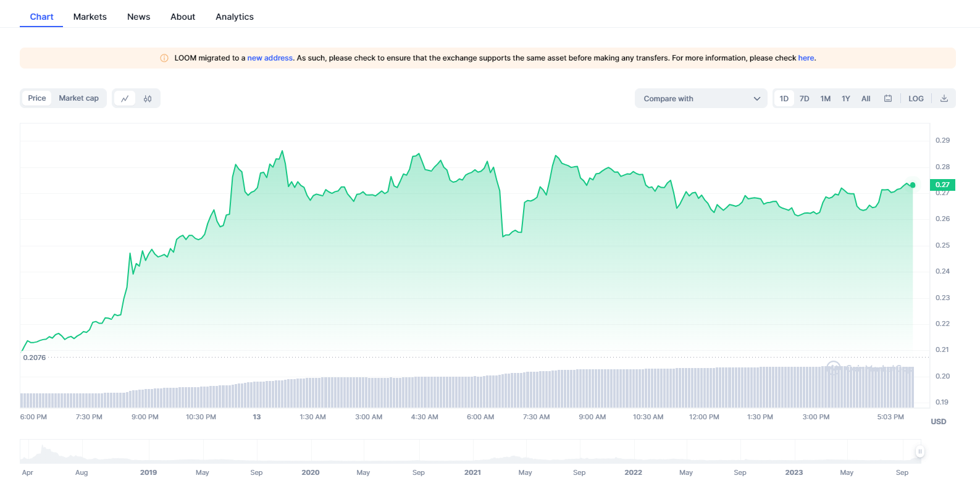Click the 0.29 price axis label

[x=942, y=140]
